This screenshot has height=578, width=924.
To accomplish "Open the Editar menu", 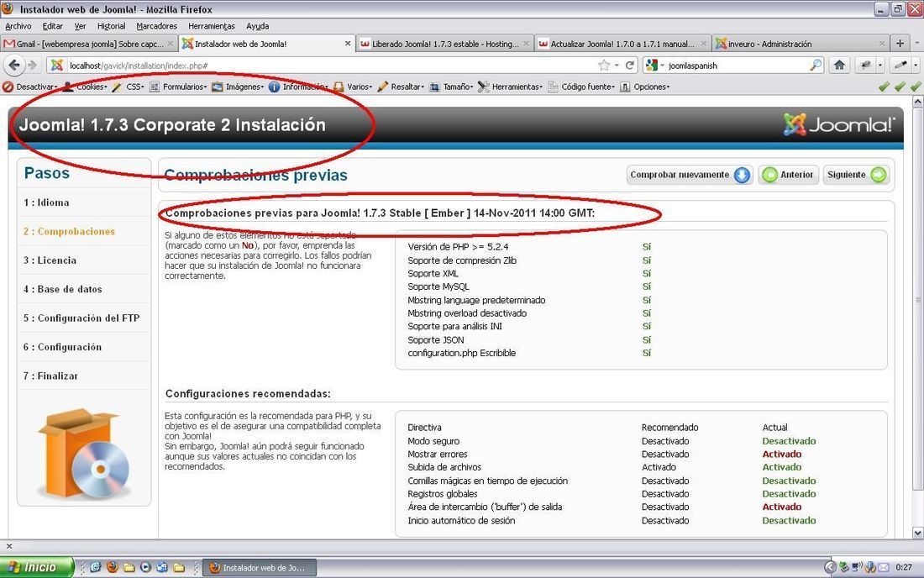I will pos(52,26).
